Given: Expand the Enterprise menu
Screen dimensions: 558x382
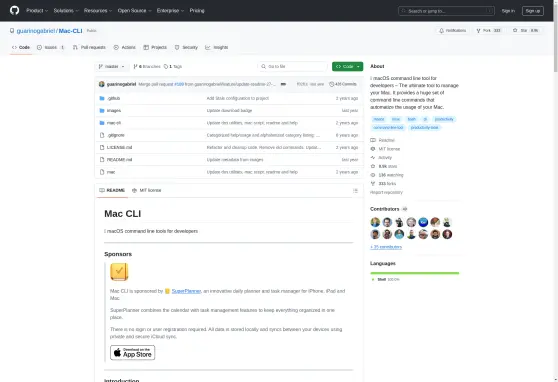Looking at the screenshot, I should pyautogui.click(x=170, y=11).
